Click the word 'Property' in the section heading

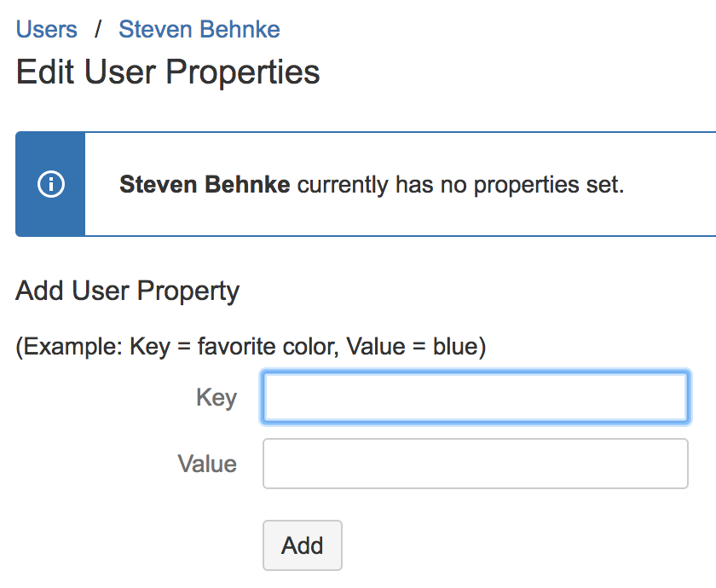(x=188, y=291)
